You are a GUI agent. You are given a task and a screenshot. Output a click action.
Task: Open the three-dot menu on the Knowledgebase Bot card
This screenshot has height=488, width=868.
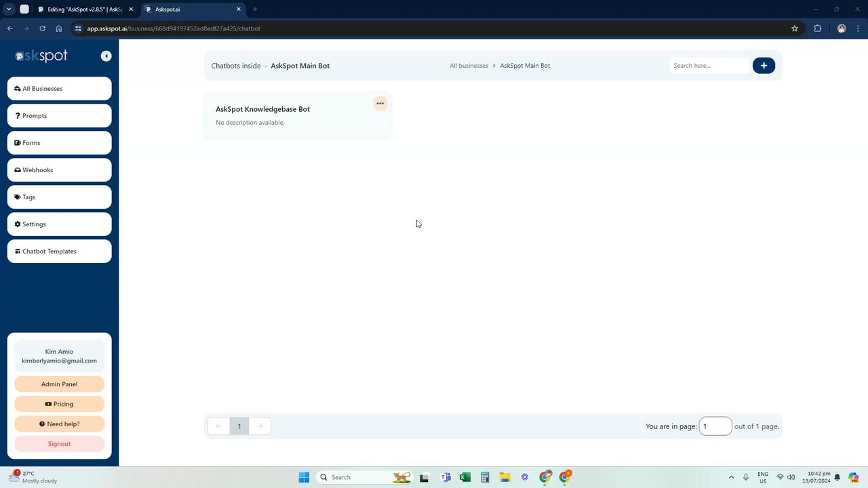(x=380, y=104)
